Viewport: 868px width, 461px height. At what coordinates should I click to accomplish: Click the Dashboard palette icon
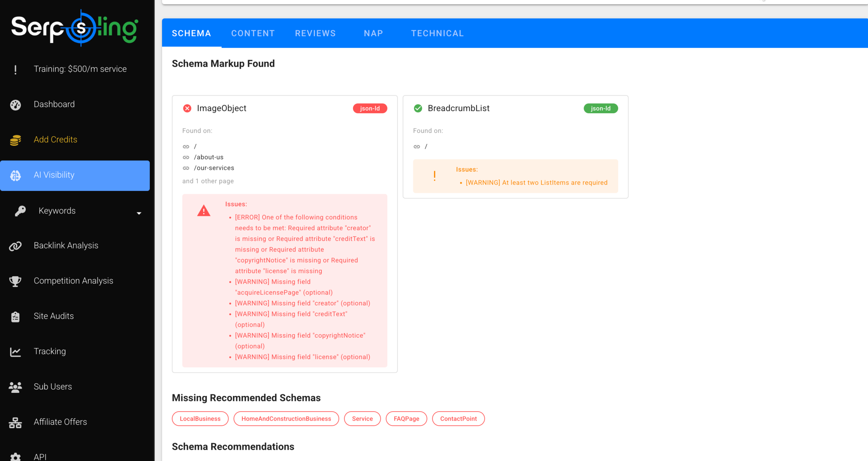[x=15, y=105]
